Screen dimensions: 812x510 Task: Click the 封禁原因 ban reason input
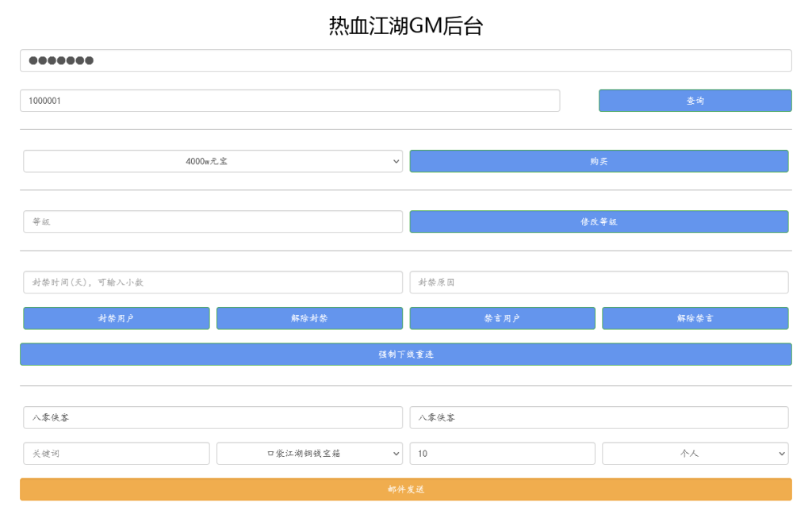[599, 282]
